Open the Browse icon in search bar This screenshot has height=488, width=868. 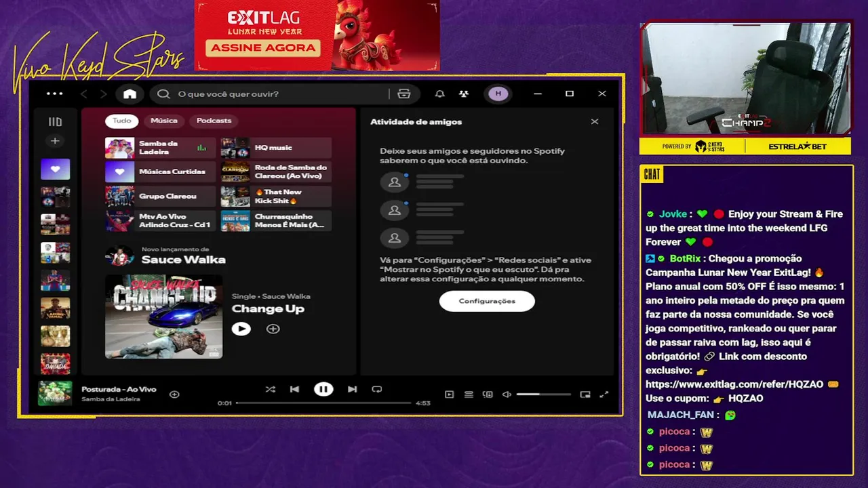[x=404, y=94]
